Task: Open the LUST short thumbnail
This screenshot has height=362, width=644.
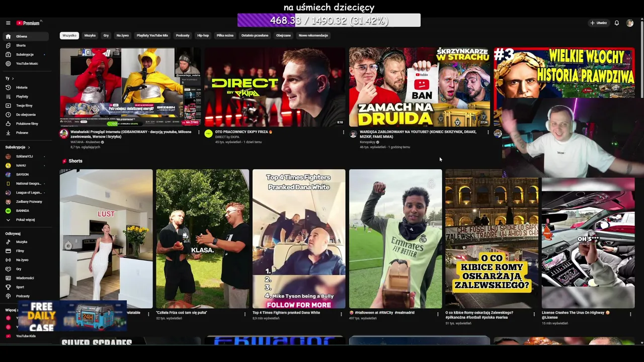Action: (x=106, y=238)
